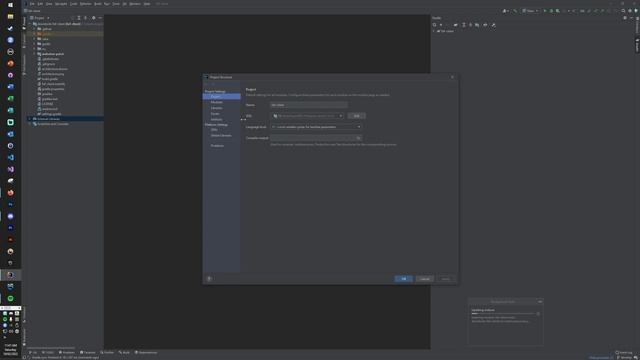Click the Edit button next to SDK
The image size is (640, 360).
click(x=356, y=116)
